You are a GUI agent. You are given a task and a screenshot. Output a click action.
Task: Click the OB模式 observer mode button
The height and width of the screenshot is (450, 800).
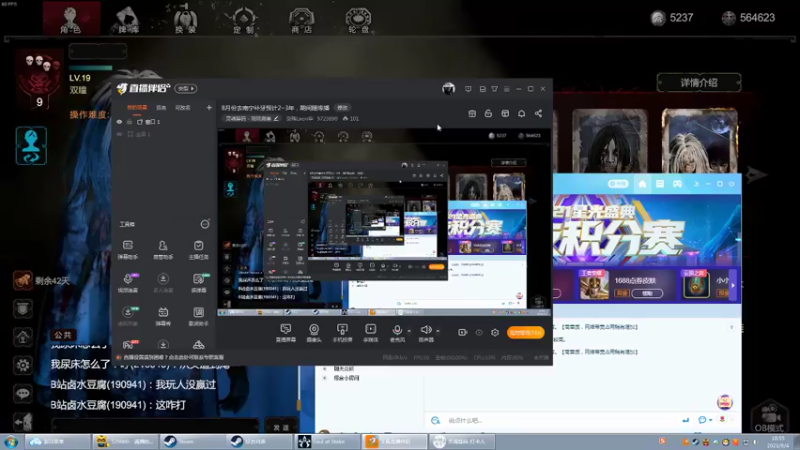pos(769,417)
